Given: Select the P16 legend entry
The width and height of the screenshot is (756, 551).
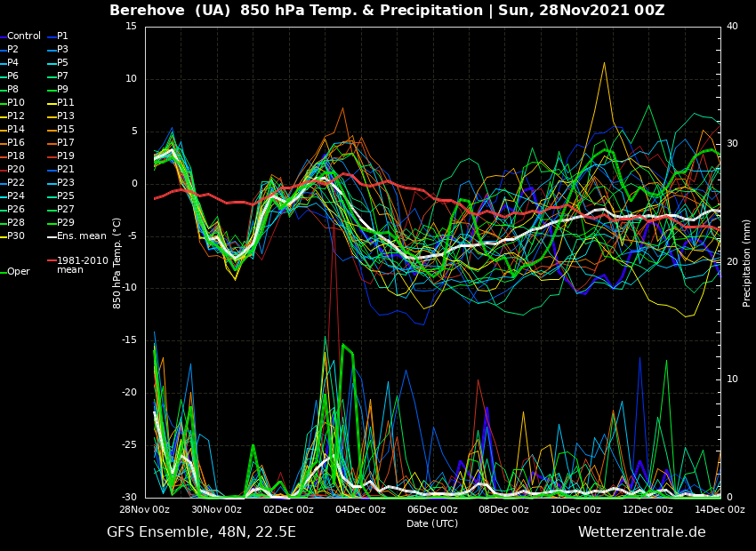Looking at the screenshot, I should [16, 143].
